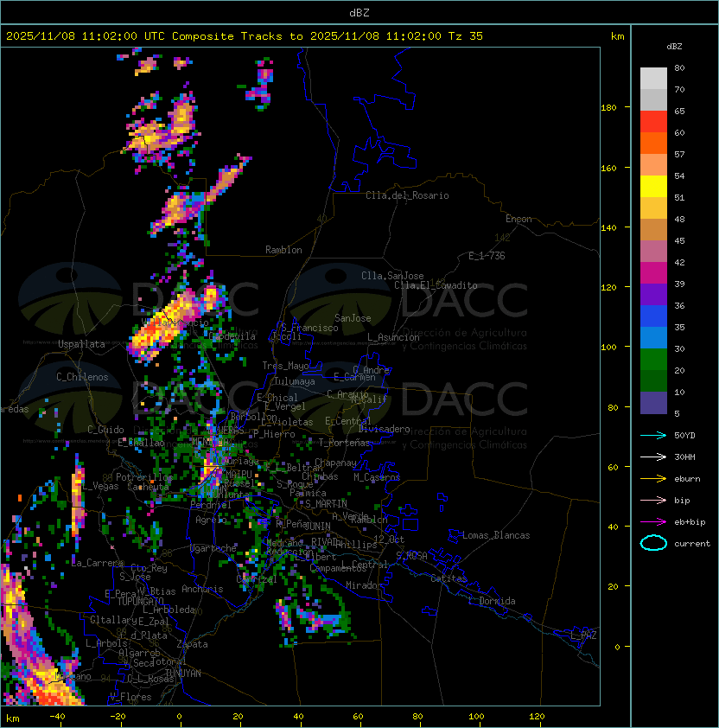Click the La_Carrera map label
The image size is (719, 728).
pyautogui.click(x=98, y=563)
